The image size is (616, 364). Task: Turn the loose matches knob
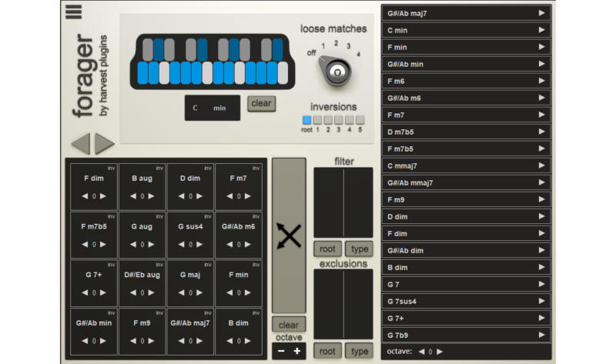335,72
